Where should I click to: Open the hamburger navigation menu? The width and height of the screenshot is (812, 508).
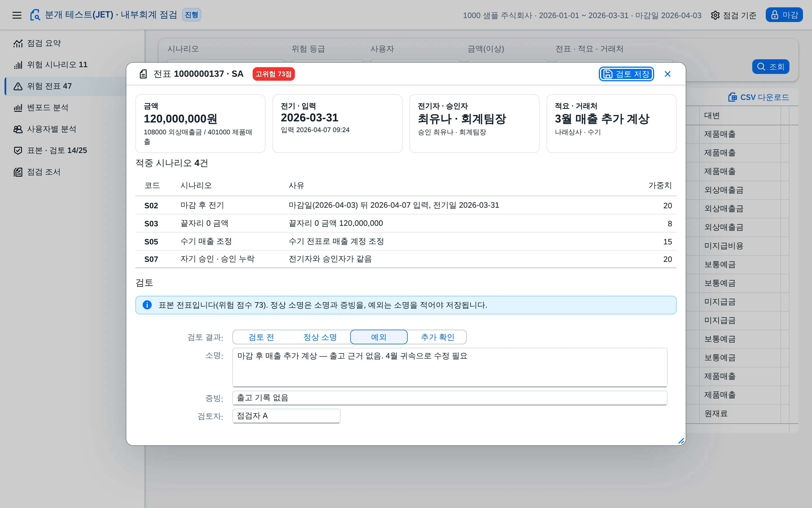point(17,15)
